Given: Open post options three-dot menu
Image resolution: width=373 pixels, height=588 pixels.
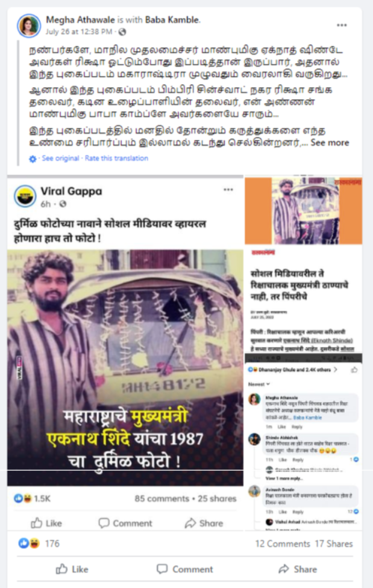Looking at the screenshot, I should click(342, 25).
